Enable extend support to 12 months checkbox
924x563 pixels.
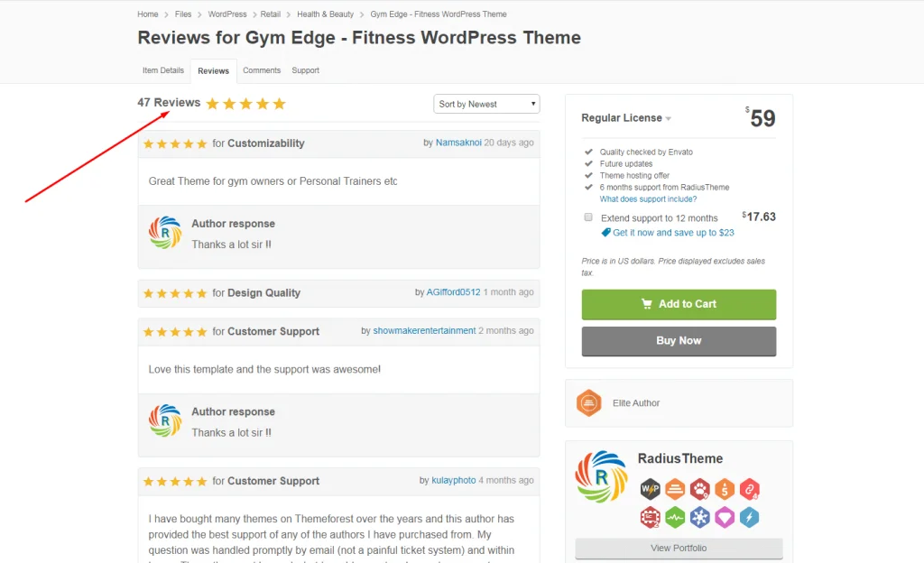coord(588,217)
